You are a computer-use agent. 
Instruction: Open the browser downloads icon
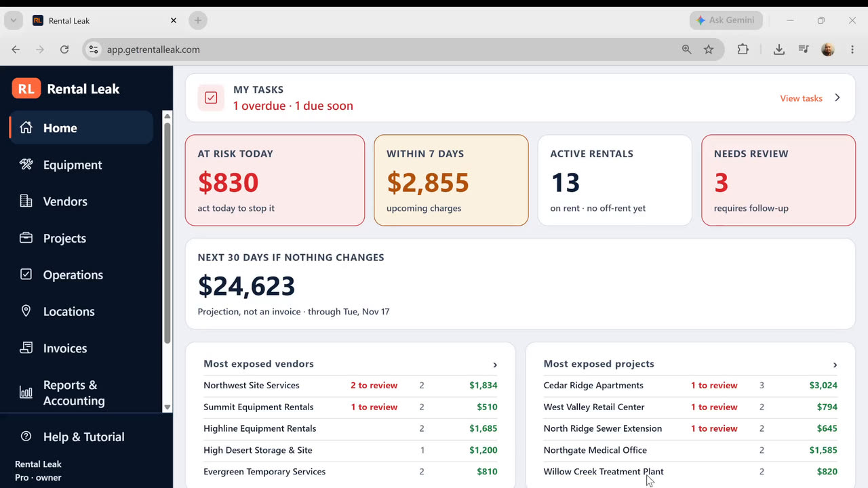(x=779, y=49)
